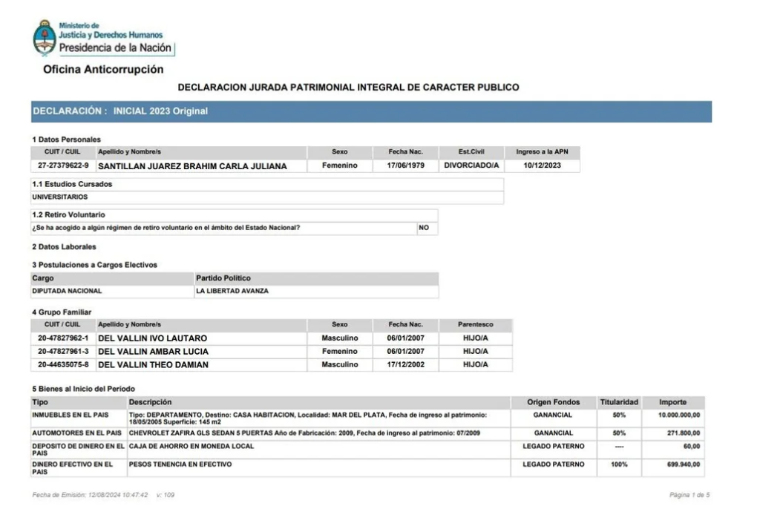Viewport: 760px width, 532px height.
Task: Click the DIPUTADA NACIONAL cargo cell
Action: pos(67,292)
